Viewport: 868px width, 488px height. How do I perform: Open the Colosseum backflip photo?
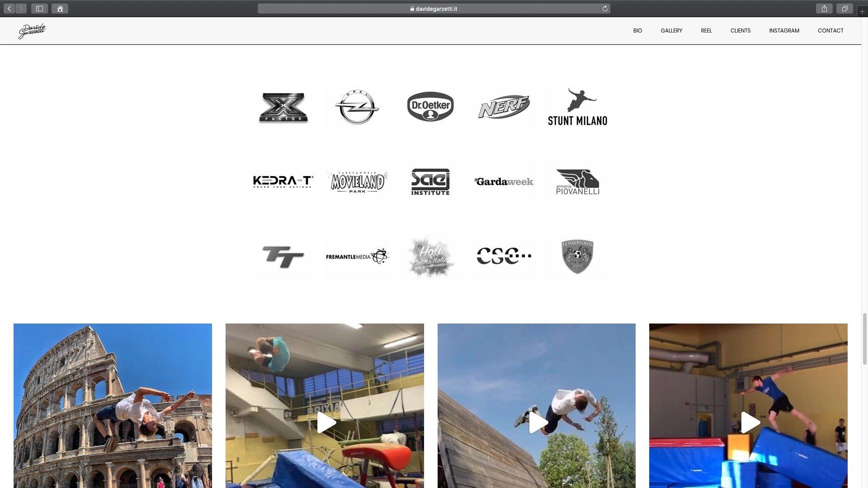[x=113, y=406]
